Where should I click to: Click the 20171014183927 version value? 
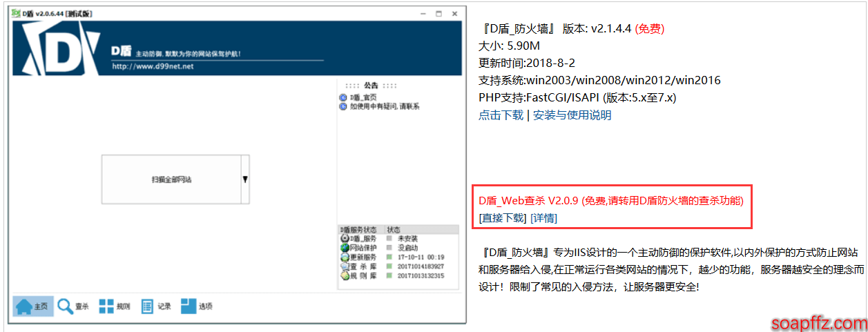[x=421, y=266]
